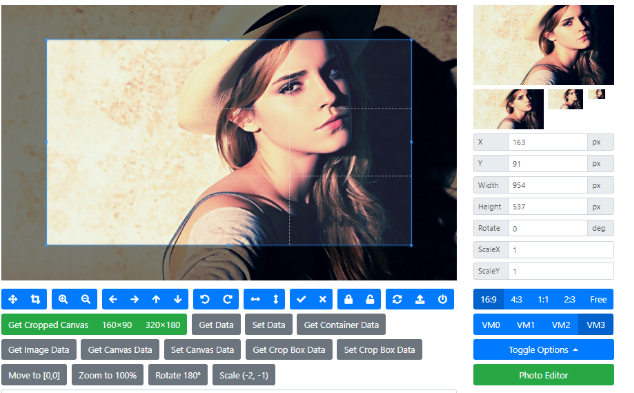The image size is (634, 393).
Task: Select 1:1 aspect ratio
Action: (543, 300)
